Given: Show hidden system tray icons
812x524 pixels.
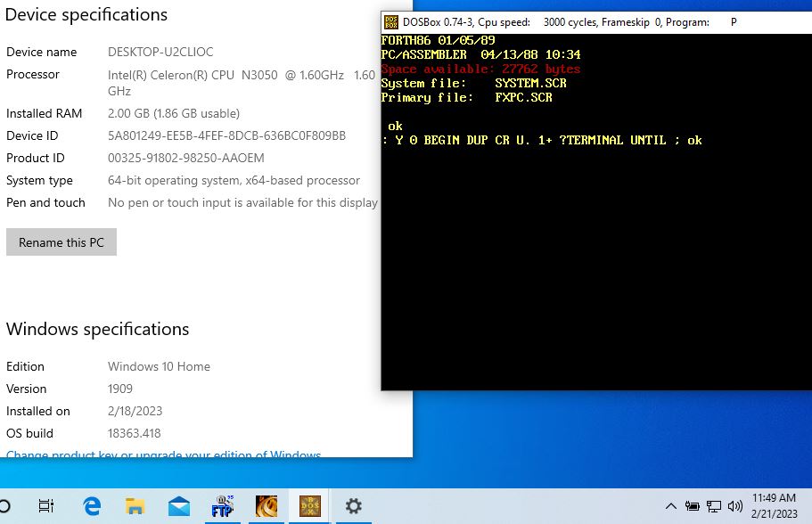Looking at the screenshot, I should 670,506.
